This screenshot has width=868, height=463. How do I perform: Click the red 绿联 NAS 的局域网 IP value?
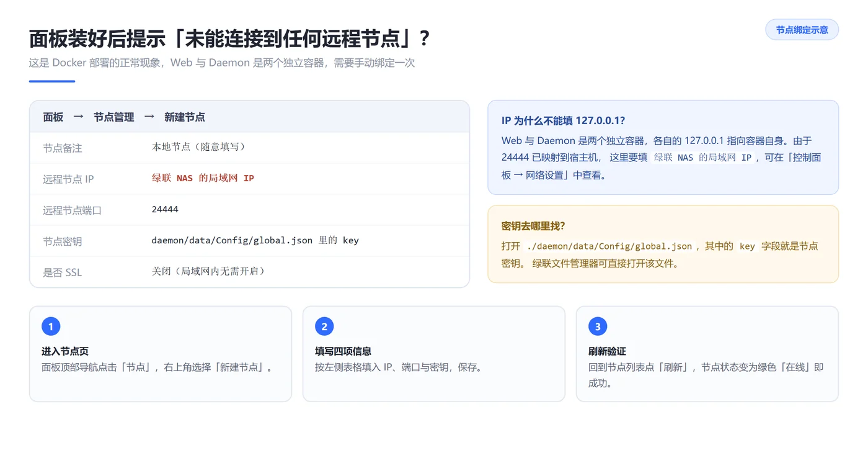[x=203, y=178]
